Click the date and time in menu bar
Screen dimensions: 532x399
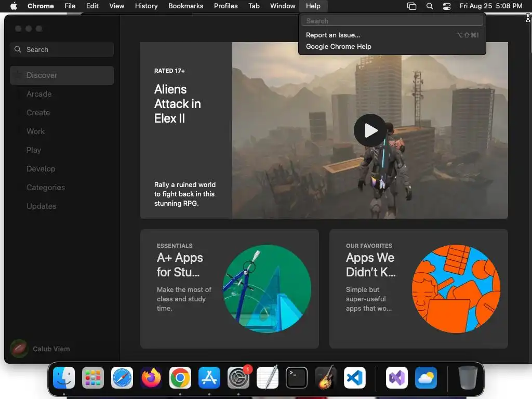(x=491, y=6)
